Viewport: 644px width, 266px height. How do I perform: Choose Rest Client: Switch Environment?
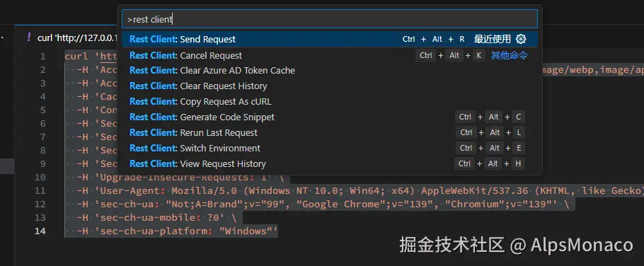pos(329,149)
